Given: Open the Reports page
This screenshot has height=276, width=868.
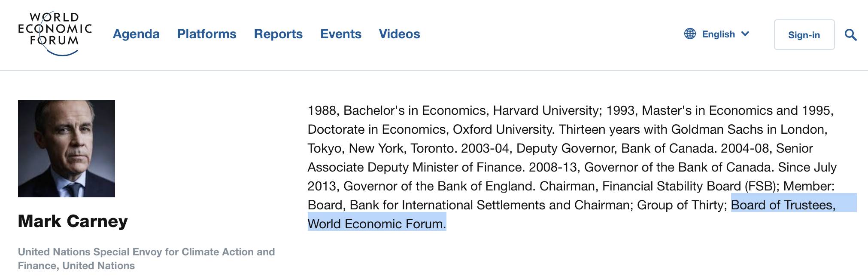Looking at the screenshot, I should pyautogui.click(x=278, y=34).
